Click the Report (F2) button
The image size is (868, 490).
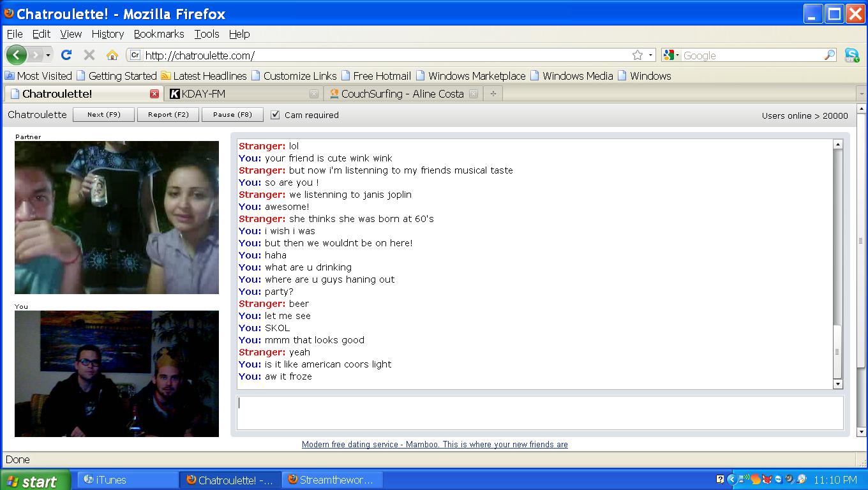(x=168, y=115)
